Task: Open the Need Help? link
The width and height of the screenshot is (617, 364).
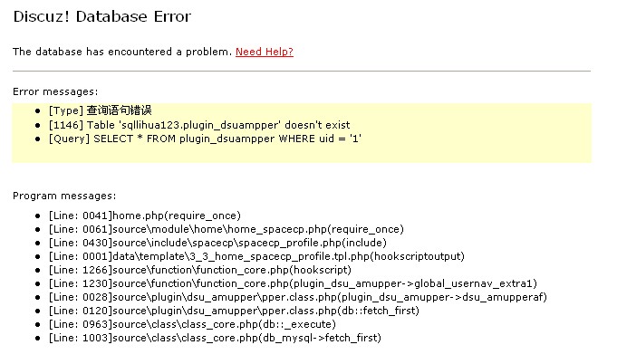Action: pos(264,52)
